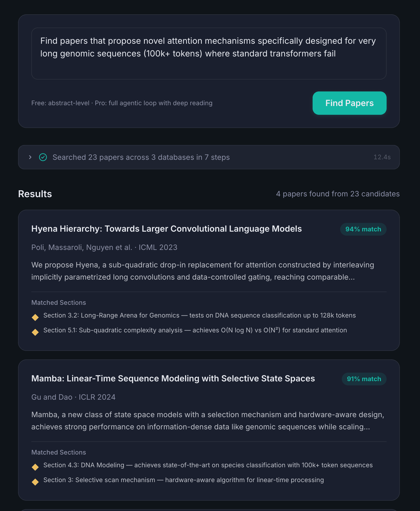Click the Results section header

point(35,194)
